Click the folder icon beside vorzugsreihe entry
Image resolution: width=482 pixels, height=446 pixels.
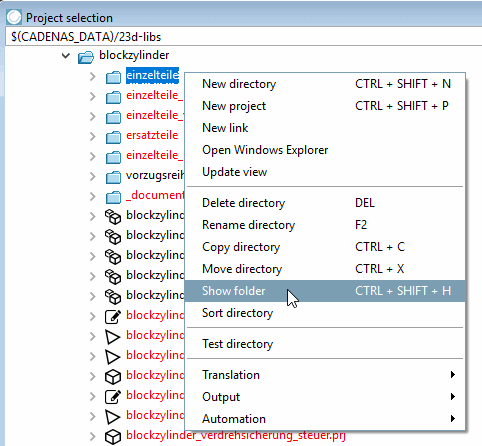coord(113,177)
